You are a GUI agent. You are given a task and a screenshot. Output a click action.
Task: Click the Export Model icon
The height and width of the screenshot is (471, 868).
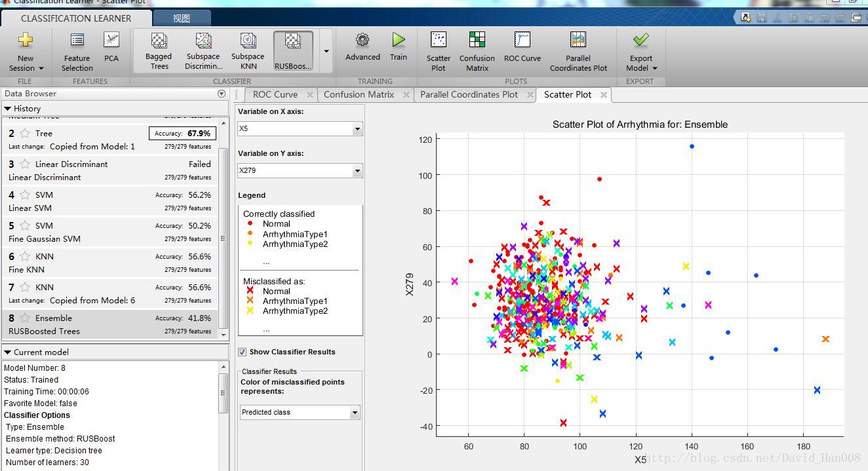pos(641,41)
